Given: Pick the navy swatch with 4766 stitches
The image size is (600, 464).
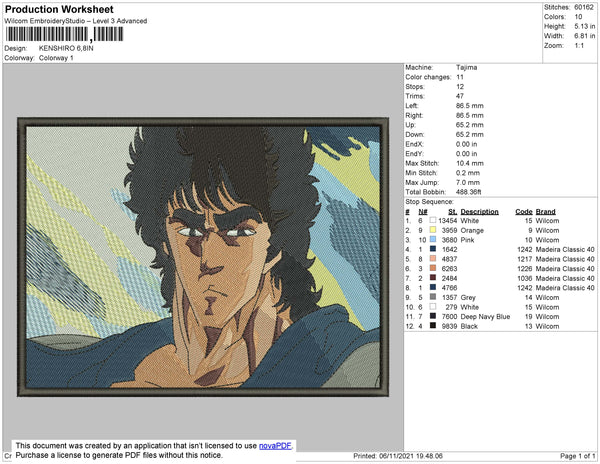Looking at the screenshot, I should coord(433,288).
